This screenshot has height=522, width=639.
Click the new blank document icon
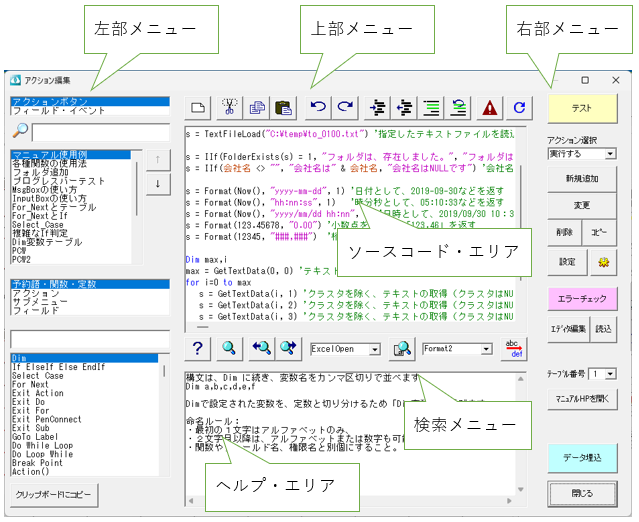tap(198, 107)
